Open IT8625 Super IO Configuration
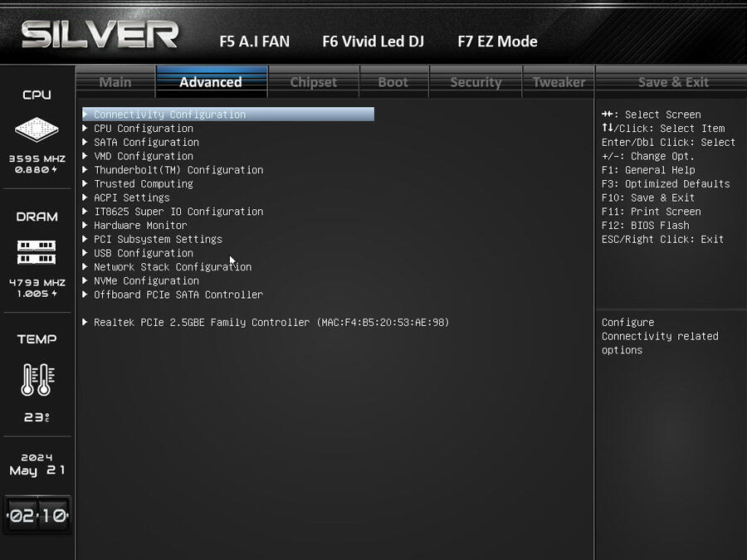Viewport: 747px width, 560px height. point(178,211)
